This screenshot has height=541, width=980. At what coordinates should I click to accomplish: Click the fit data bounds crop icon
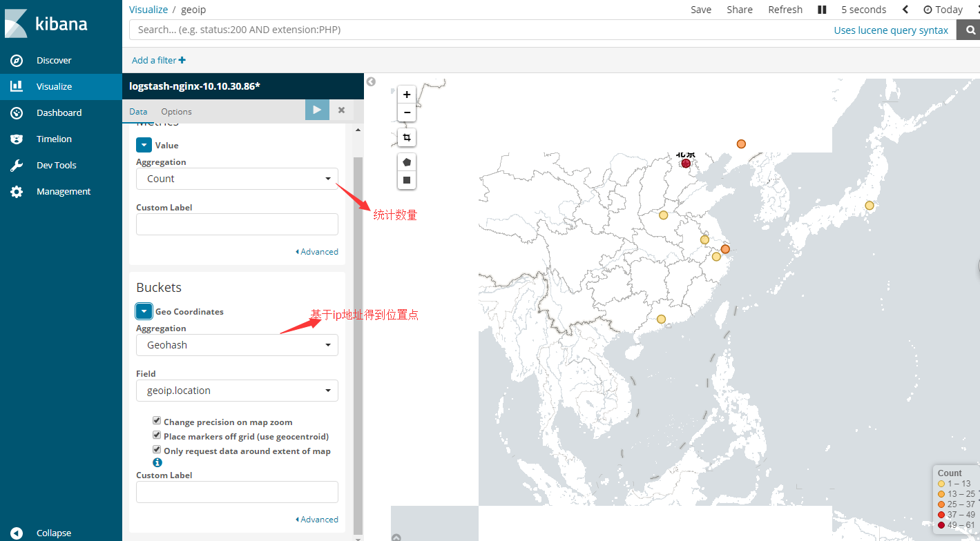pos(407,138)
